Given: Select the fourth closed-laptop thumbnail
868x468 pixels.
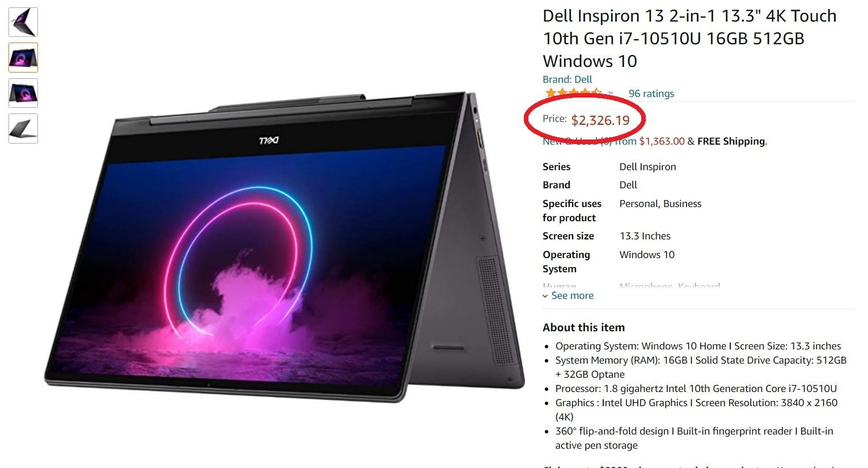Looking at the screenshot, I should 23,128.
